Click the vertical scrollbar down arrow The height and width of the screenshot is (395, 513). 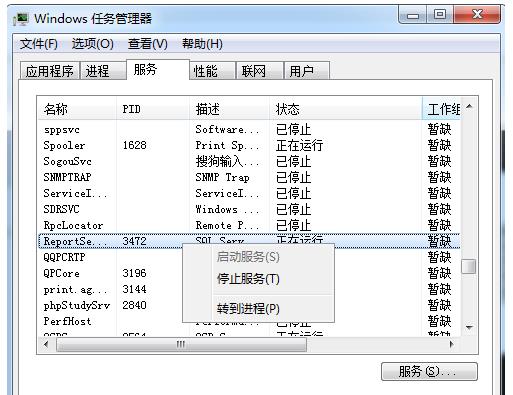pos(469,327)
